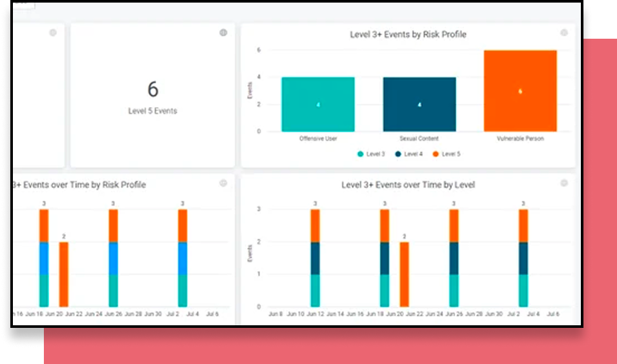The image size is (617, 364).
Task: Click the orange Jun 20 bar in by Level chart
Action: coord(404,274)
